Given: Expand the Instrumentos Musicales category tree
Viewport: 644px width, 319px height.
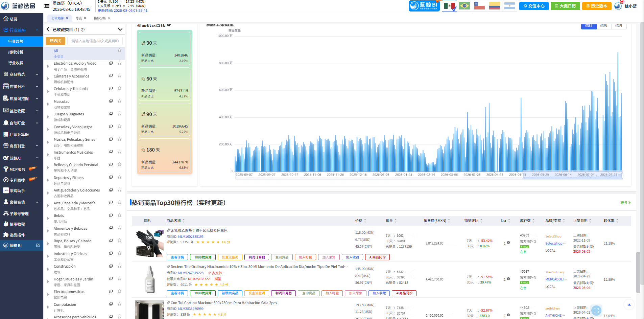Looking at the screenshot, I should (48, 155).
